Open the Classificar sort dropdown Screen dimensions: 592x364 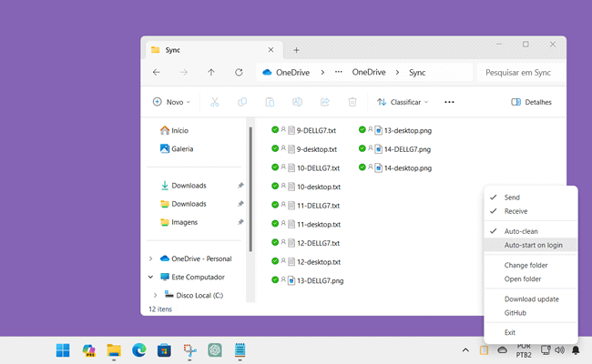(x=405, y=102)
